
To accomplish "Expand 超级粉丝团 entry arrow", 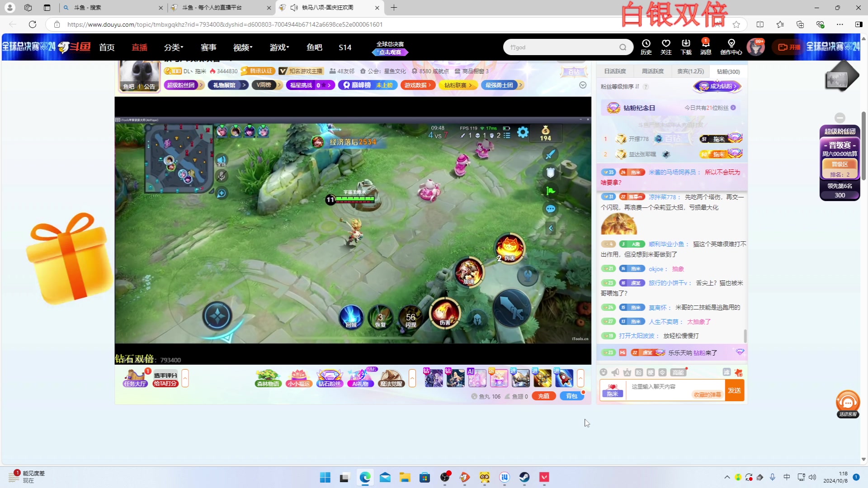I will coord(201,85).
